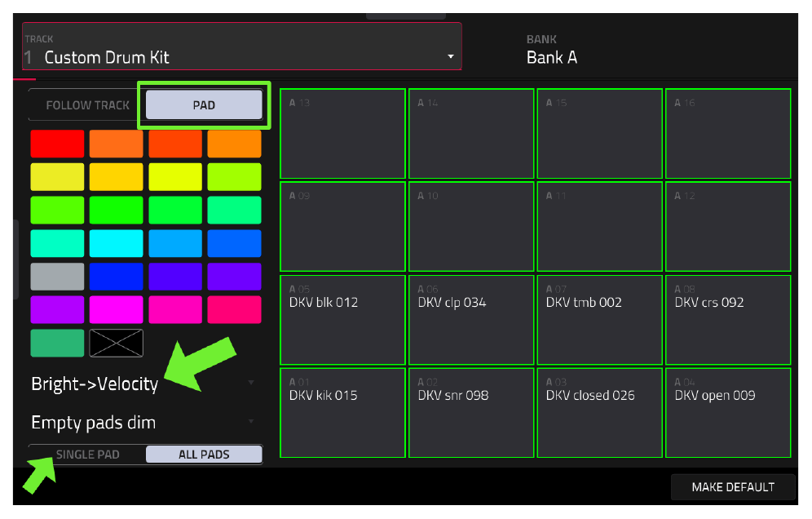Select empty pad A14
This screenshot has height=519, width=812.
point(471,134)
